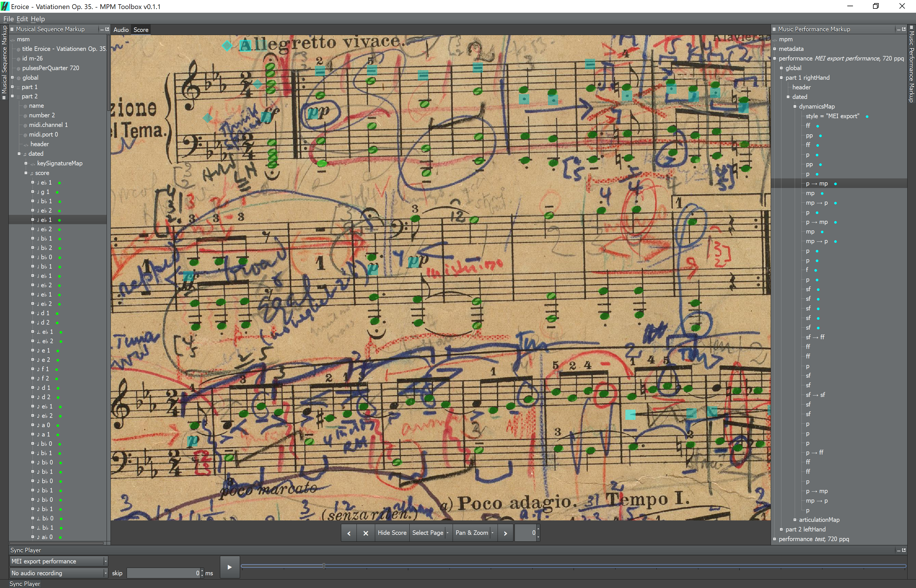Expand keySignatureMap node
The width and height of the screenshot is (916, 588).
[26, 163]
